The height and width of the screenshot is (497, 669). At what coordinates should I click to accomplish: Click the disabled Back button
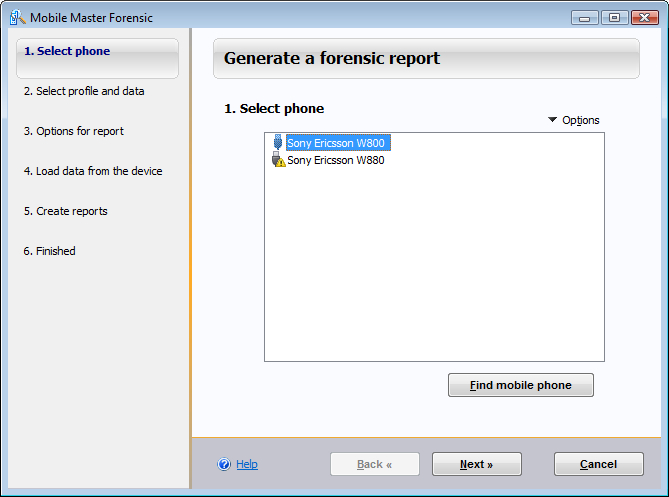375,464
